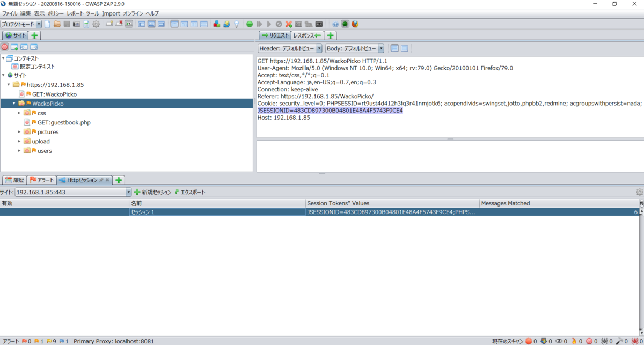
Task: Click the red AJAX spider icon in status bar
Action: point(634,341)
